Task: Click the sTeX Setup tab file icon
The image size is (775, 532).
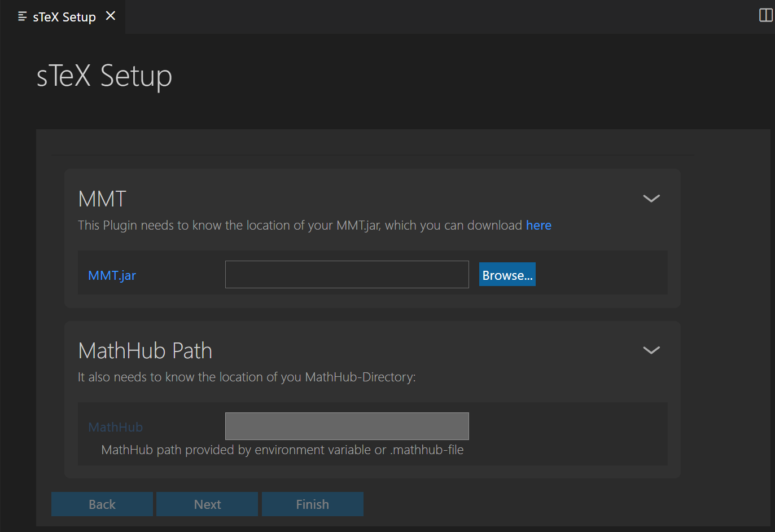Action: (23, 17)
